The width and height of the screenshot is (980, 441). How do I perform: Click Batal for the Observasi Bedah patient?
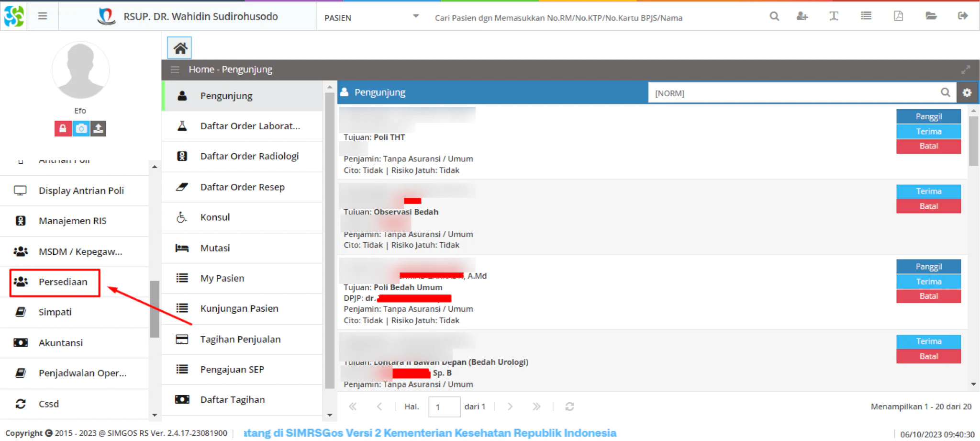928,206
